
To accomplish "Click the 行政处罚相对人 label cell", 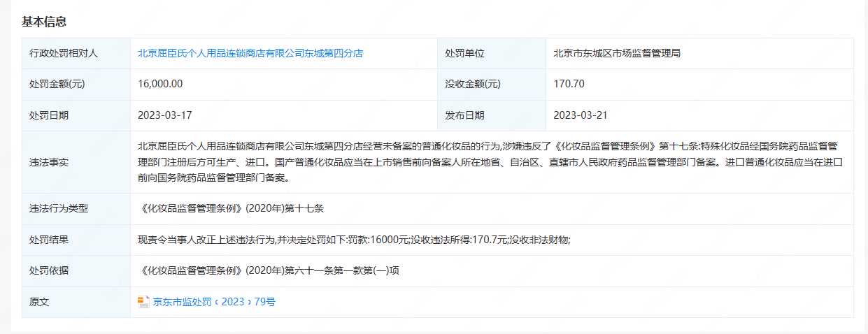I will (76, 53).
